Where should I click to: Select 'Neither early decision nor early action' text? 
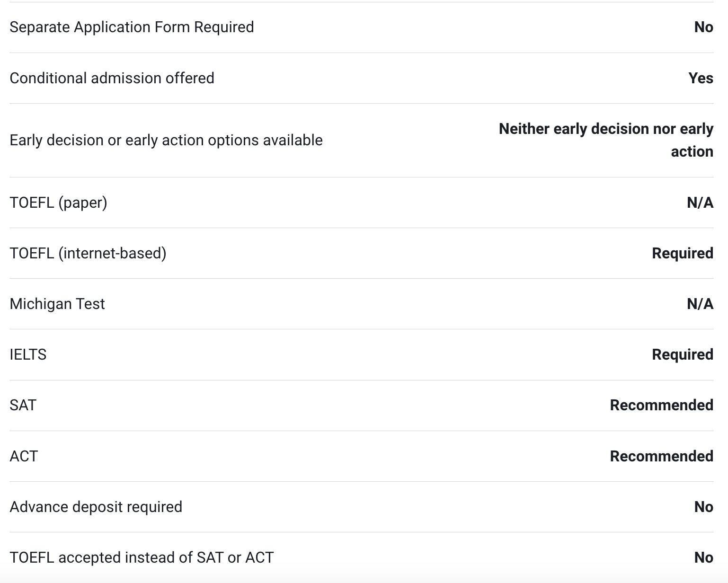pos(606,140)
